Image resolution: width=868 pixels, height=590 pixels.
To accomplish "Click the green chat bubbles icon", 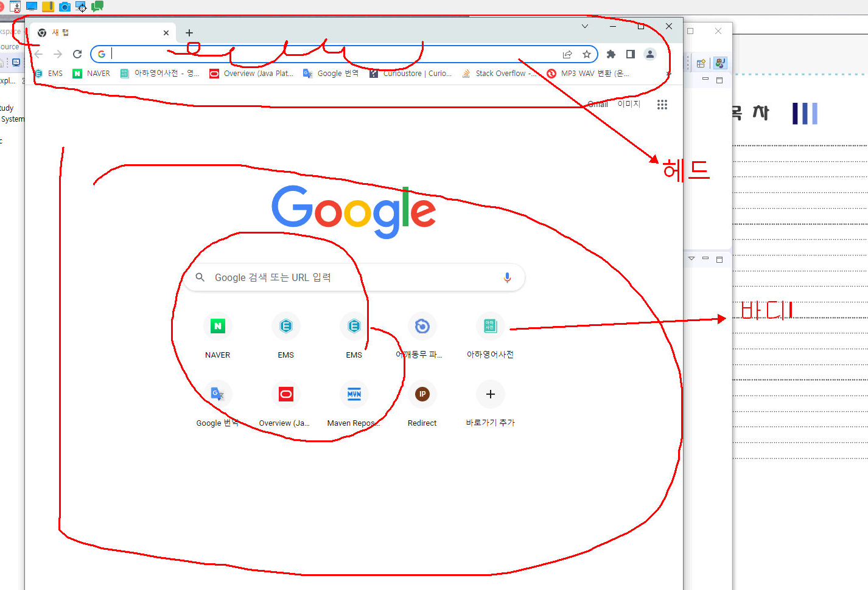I will [97, 6].
